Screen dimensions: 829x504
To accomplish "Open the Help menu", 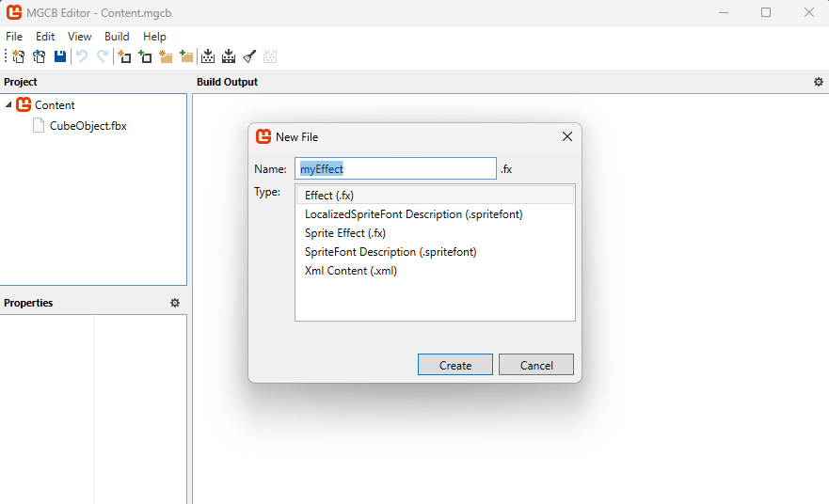I will tap(154, 37).
